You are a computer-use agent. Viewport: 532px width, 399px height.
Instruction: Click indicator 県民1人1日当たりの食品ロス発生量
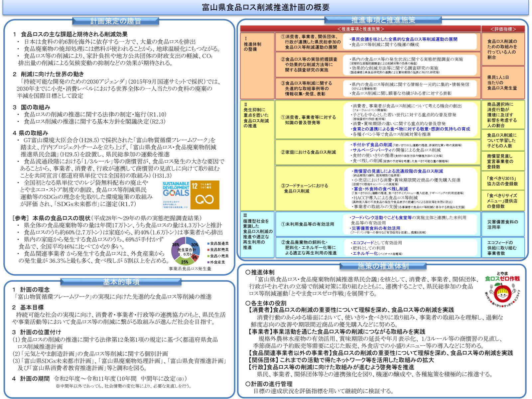pos(503,82)
